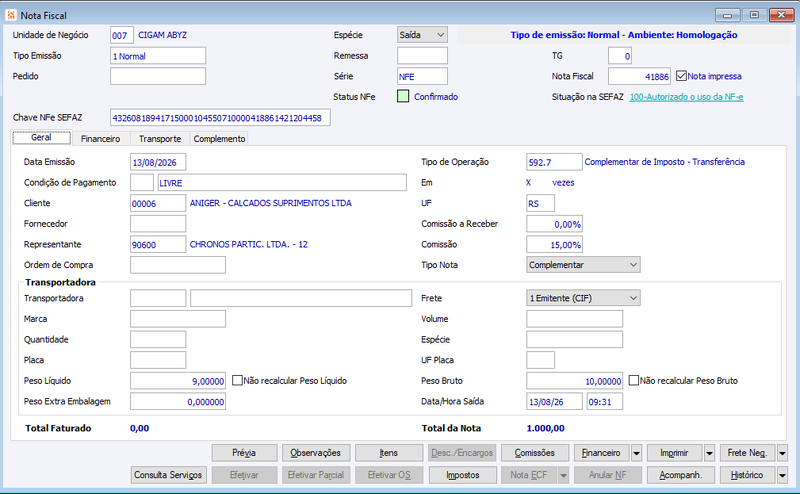Open the Observações button
This screenshot has width=800, height=494.
(x=316, y=453)
